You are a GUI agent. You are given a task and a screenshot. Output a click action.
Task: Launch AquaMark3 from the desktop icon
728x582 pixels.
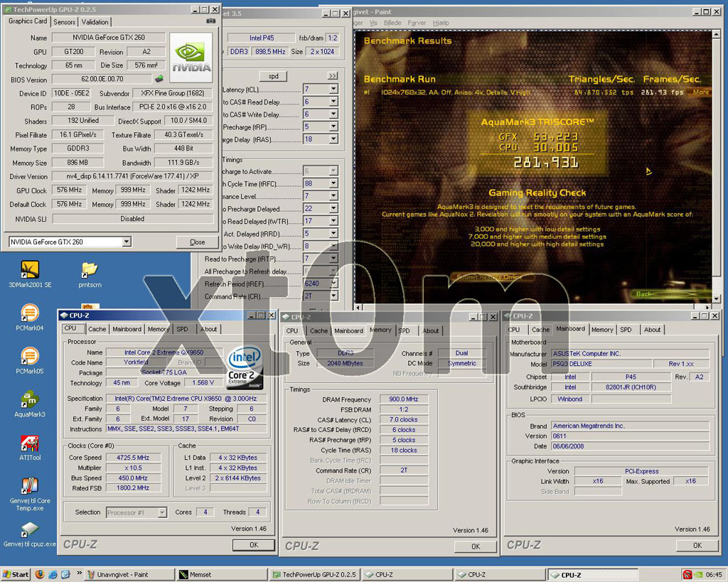[x=30, y=404]
